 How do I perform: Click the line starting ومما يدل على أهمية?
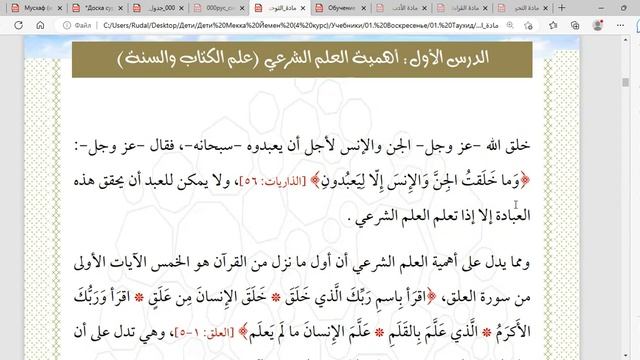pyautogui.click(x=302, y=263)
